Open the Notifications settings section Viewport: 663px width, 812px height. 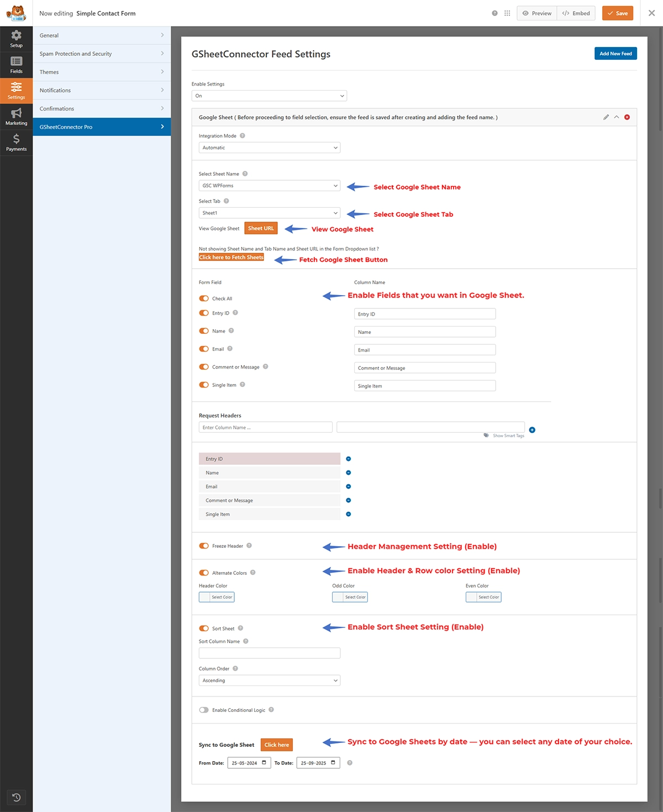coord(102,90)
